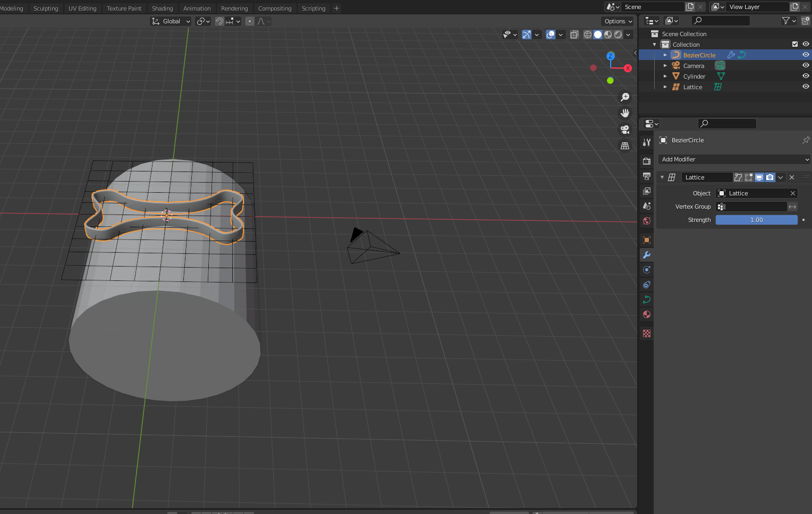Viewport: 812px width, 514px height.
Task: Select the Render Properties tab
Action: click(x=646, y=161)
